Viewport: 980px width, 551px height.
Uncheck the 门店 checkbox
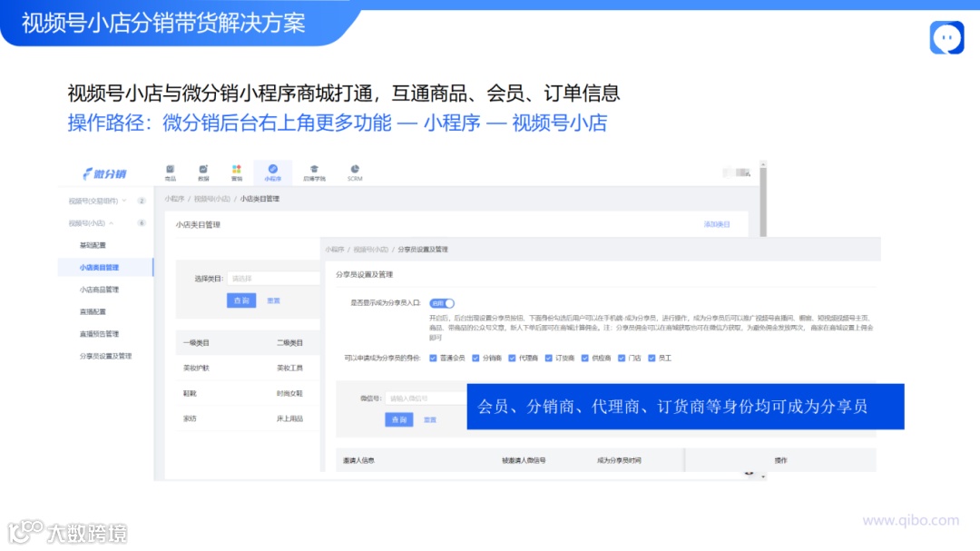(622, 359)
